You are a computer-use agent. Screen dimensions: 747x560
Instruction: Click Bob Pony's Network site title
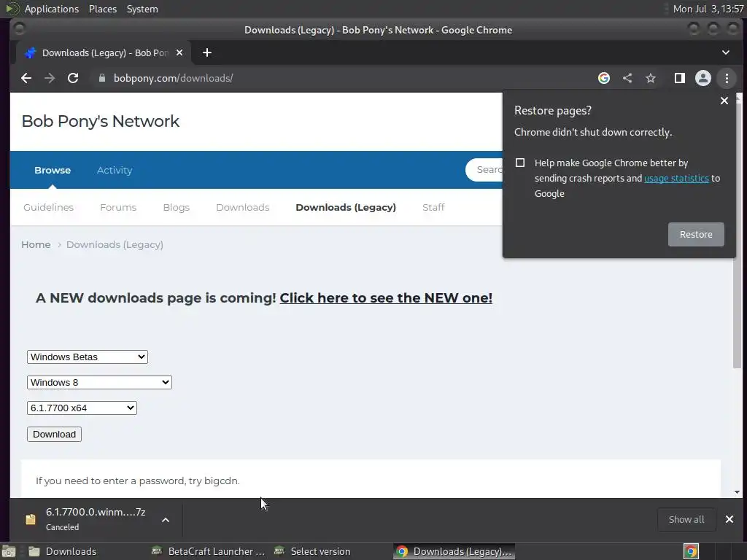coord(101,122)
